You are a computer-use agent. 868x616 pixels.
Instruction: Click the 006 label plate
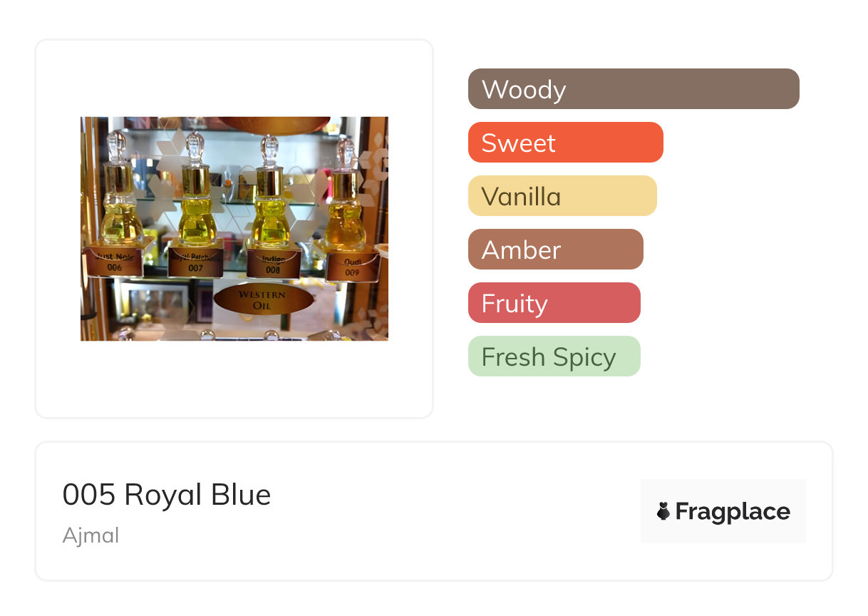[115, 260]
